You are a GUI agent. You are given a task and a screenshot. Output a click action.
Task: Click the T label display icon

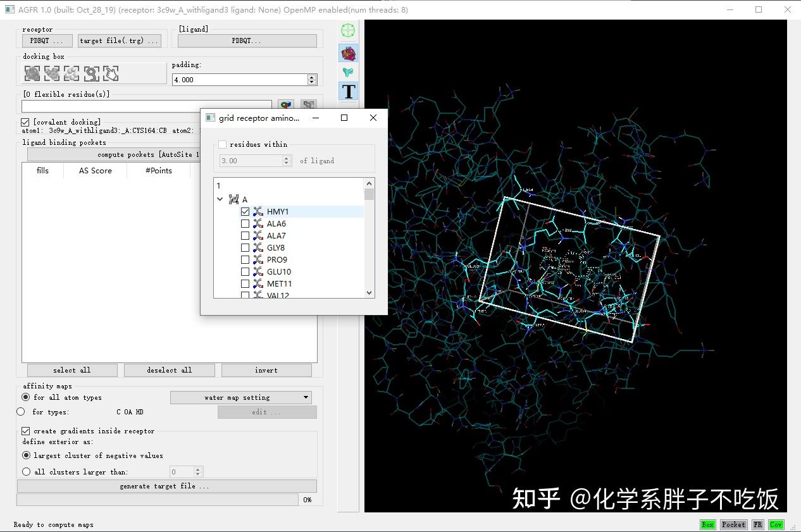[x=349, y=91]
